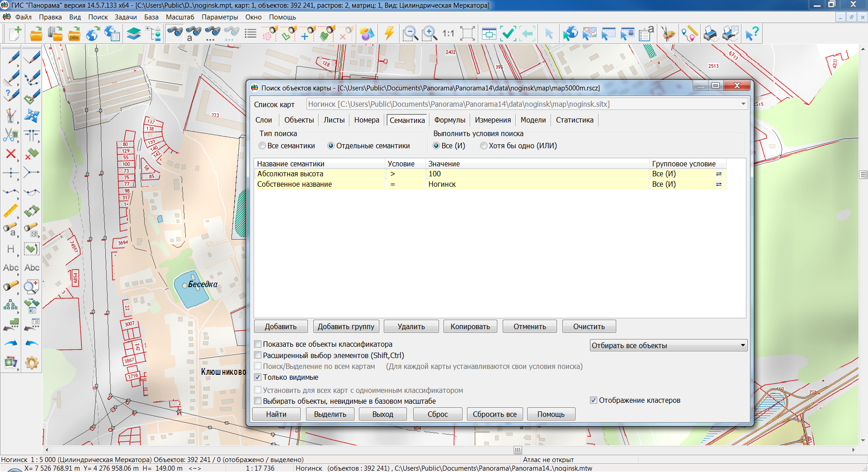Open the 'Задачи' menu

[125, 17]
